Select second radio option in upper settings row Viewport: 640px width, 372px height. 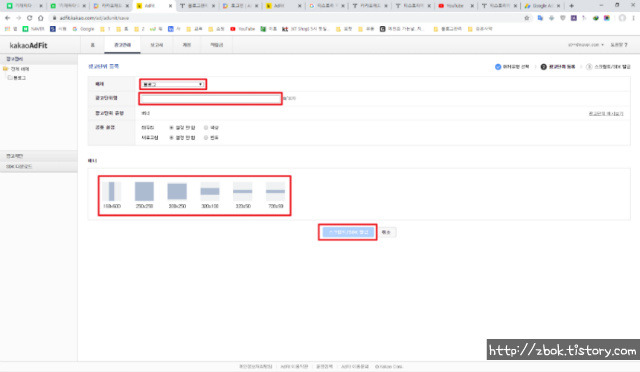(206, 128)
